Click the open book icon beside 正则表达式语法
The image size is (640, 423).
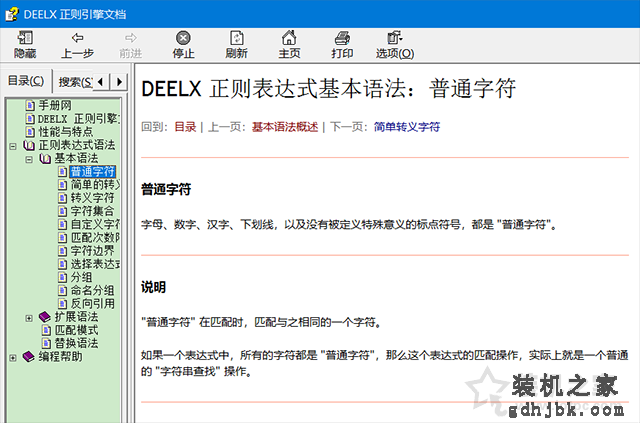coord(29,145)
